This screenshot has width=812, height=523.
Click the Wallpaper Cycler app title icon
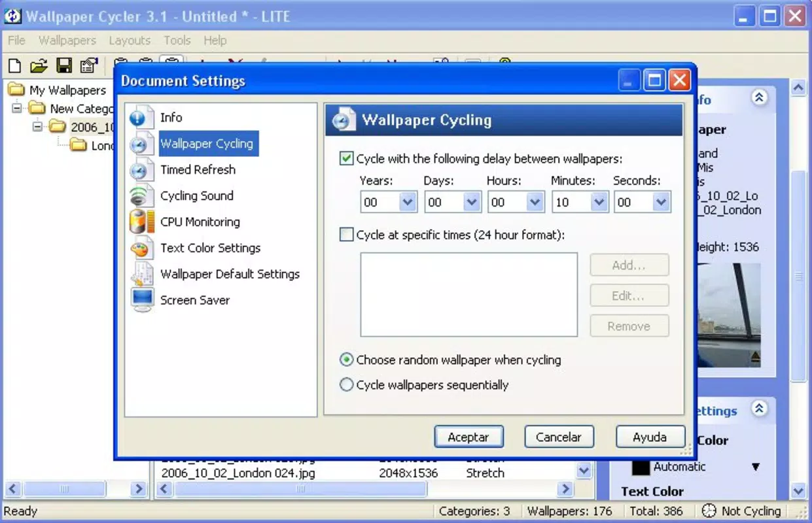[12, 16]
